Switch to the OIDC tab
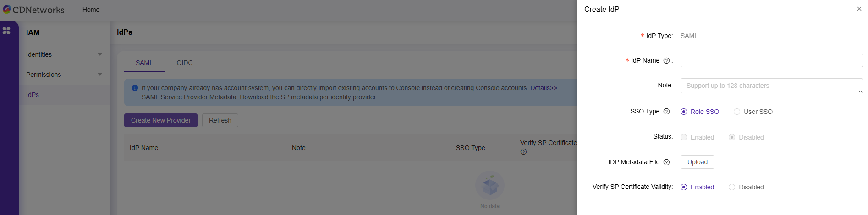 (185, 63)
